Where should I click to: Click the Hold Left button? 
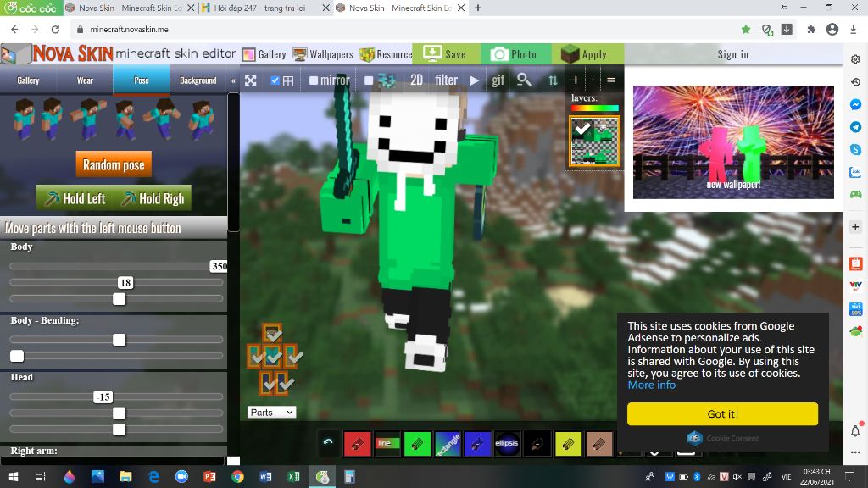coord(75,198)
